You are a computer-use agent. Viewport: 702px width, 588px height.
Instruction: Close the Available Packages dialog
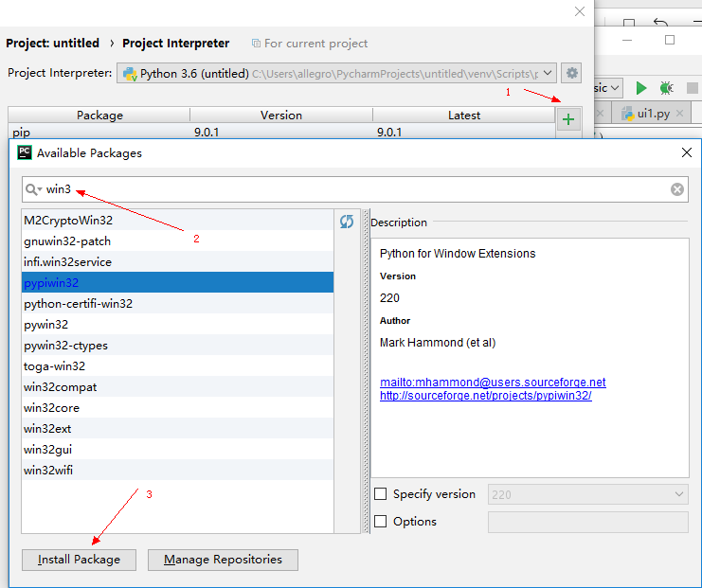click(686, 152)
